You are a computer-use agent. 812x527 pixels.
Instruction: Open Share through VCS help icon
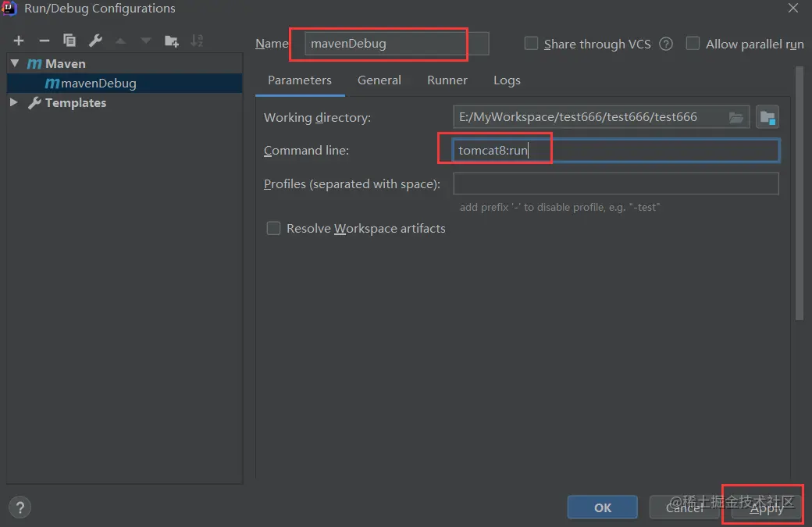[x=666, y=44]
